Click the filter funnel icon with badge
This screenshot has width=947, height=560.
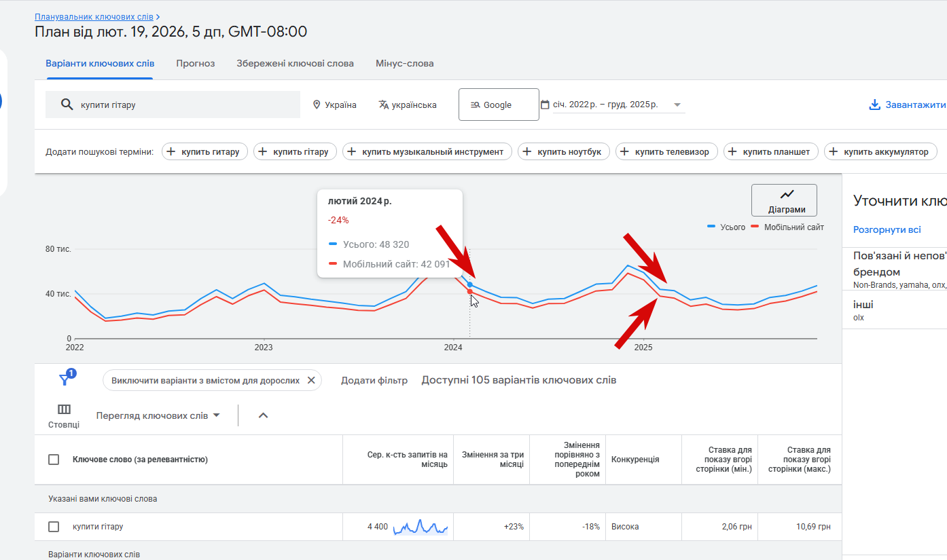coord(65,379)
